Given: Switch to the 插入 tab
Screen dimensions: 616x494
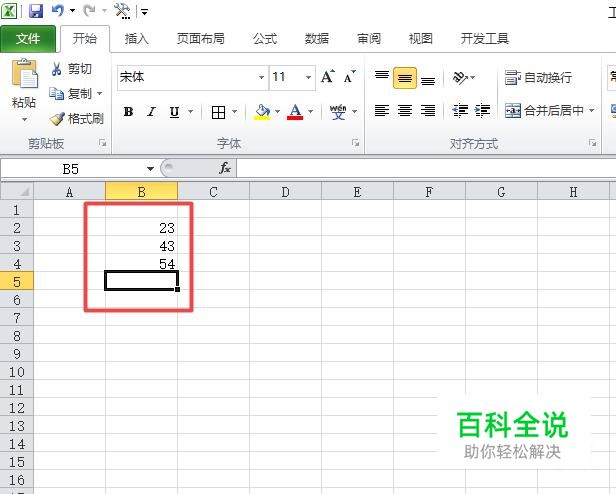Looking at the screenshot, I should tap(136, 39).
